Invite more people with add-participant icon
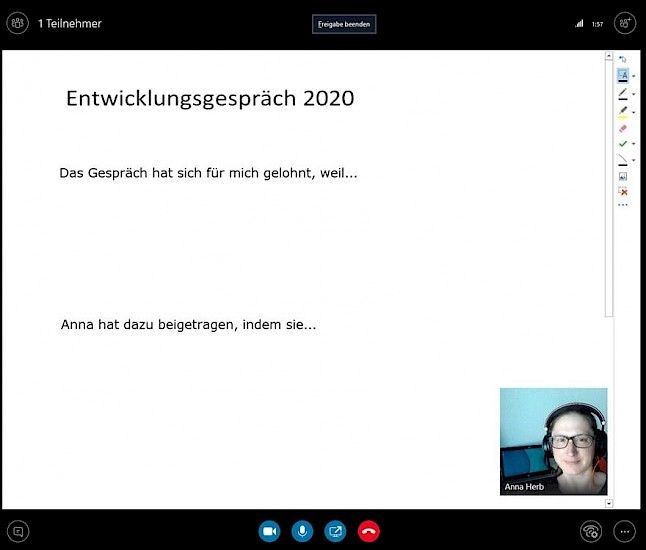 (x=625, y=23)
